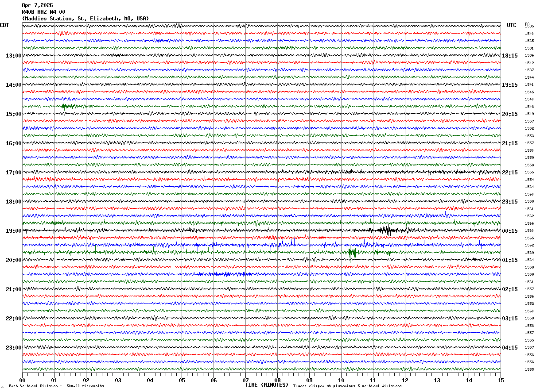Click the Apr 7,2026 date text
This screenshot has width=536, height=392.
[37, 5]
